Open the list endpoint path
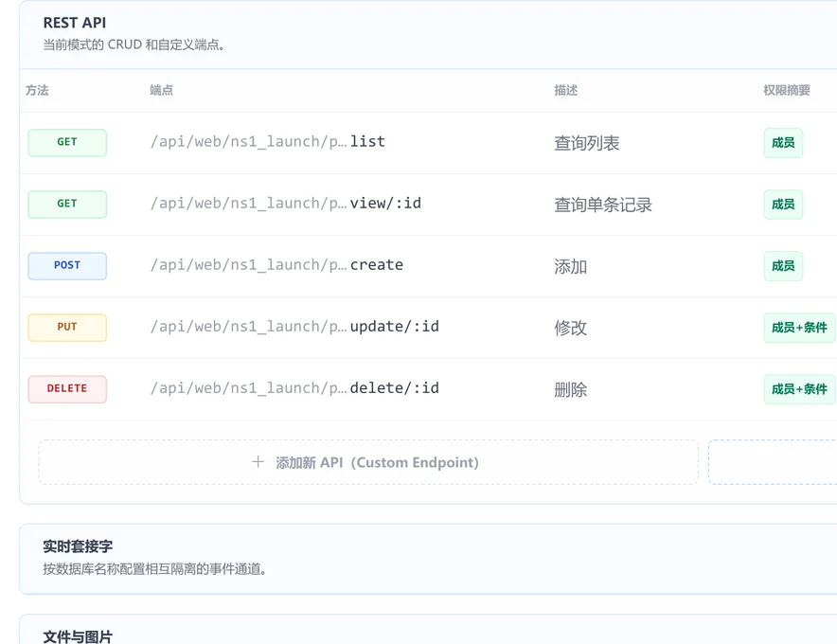837x644 pixels. tap(267, 141)
